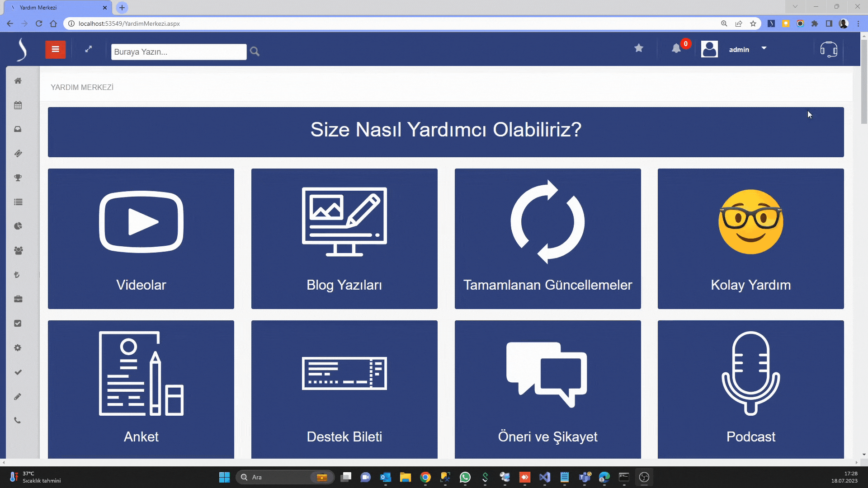Open the Videolar tile
This screenshot has height=488, width=868.
(x=141, y=239)
